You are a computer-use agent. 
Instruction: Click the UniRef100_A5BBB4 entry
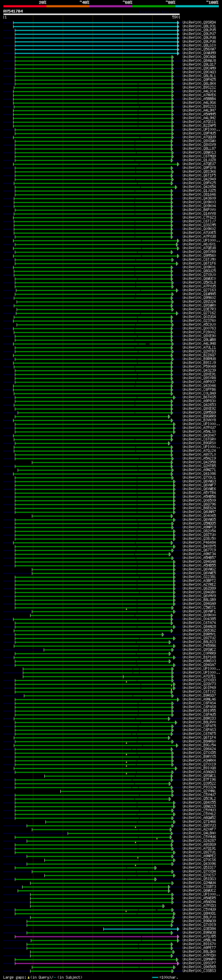199,99
